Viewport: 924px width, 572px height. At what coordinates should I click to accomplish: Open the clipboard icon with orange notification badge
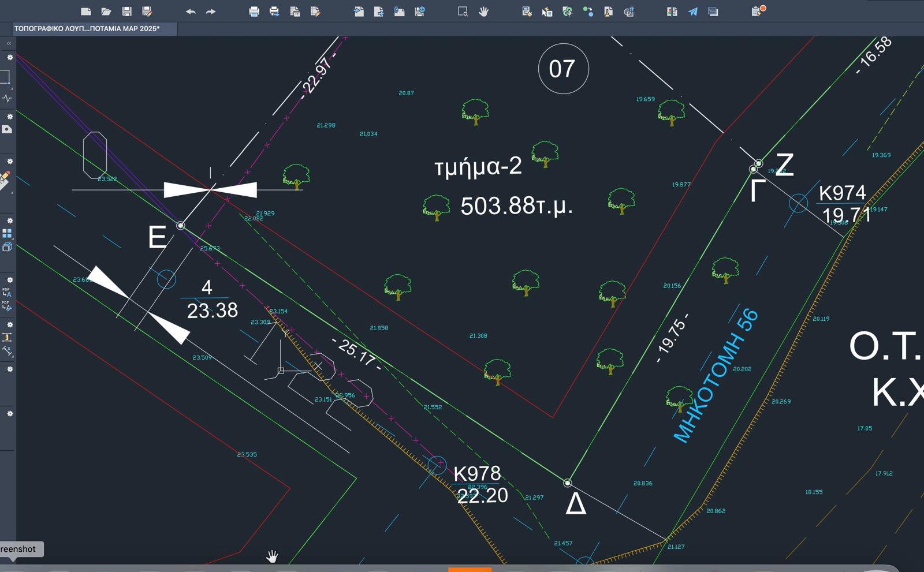tap(757, 11)
